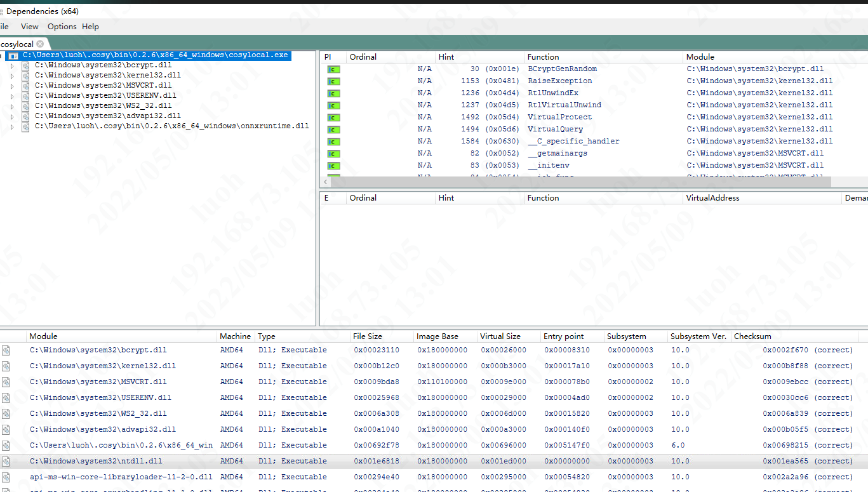
Task: Sort modules by the Image Base column header
Action: (x=445, y=336)
